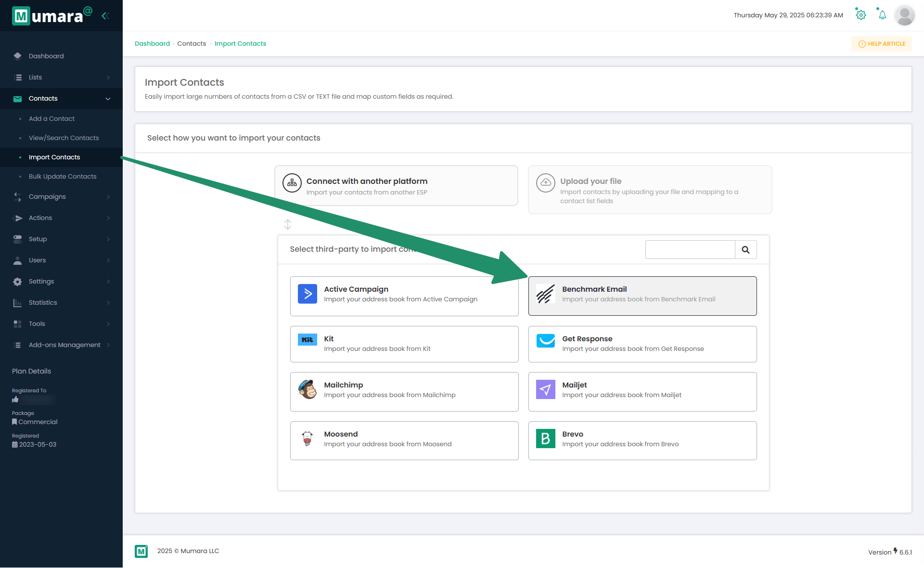This screenshot has width=924, height=568.
Task: Choose Upload your file option
Action: pos(650,190)
